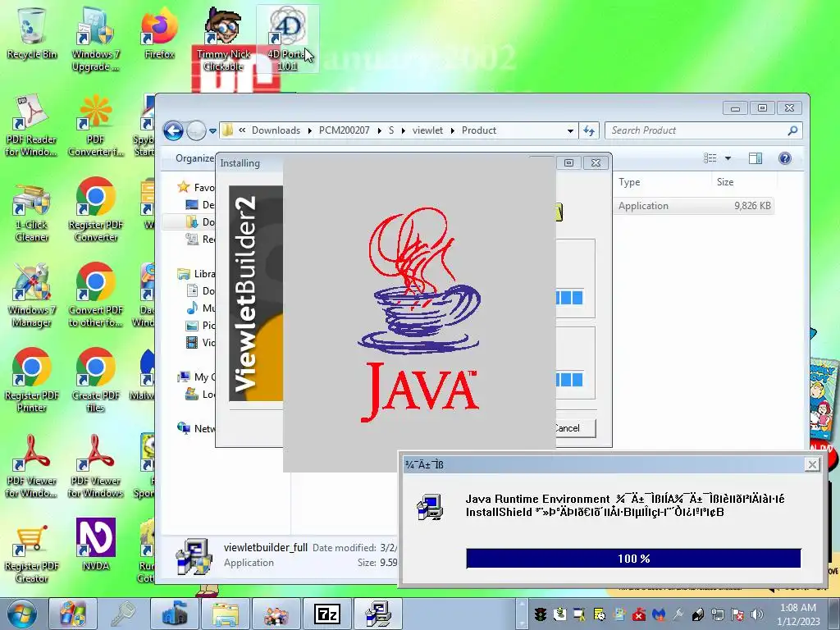
Task: Click the keys icon in taskbar
Action: 123,614
